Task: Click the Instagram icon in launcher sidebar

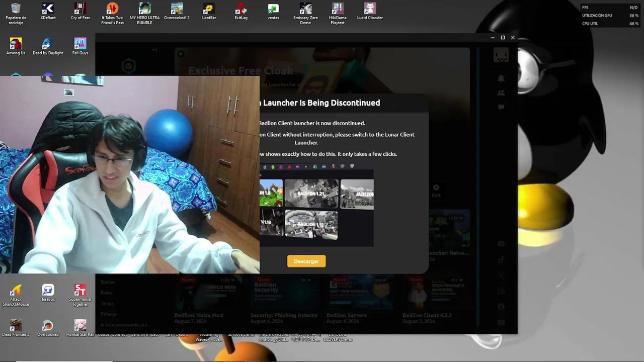Action: [x=501, y=291]
